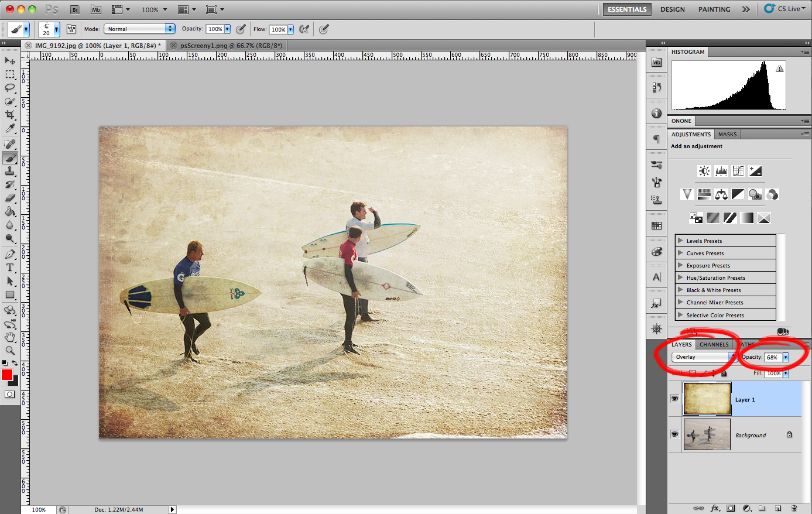This screenshot has height=514, width=812.
Task: Add an Exposure adjustment
Action: pos(755,171)
